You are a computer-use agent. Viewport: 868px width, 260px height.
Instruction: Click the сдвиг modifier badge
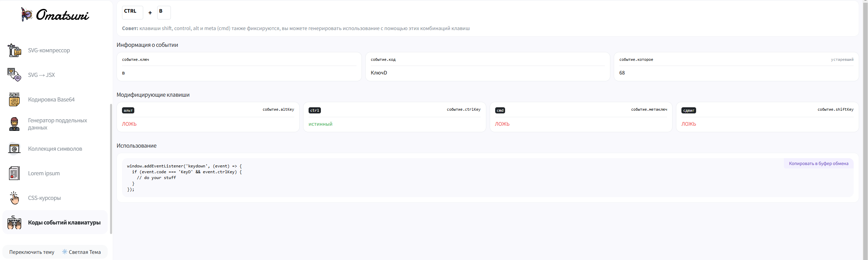tap(689, 110)
